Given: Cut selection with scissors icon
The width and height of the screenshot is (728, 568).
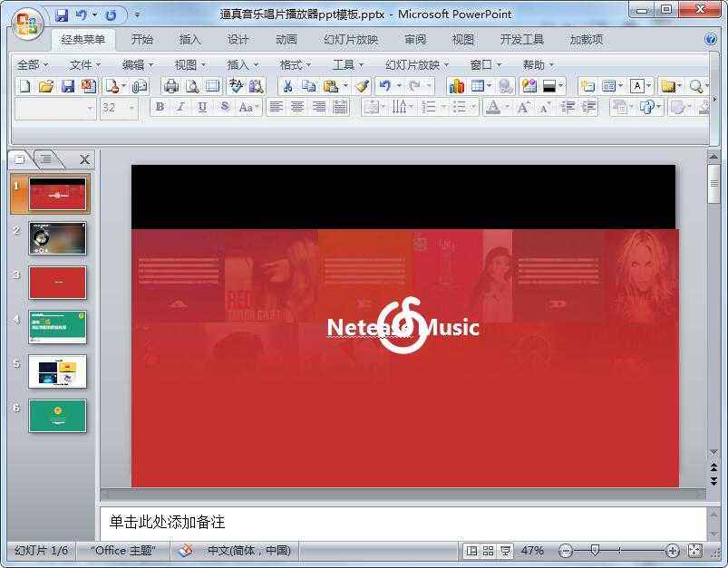Looking at the screenshot, I should coord(288,86).
